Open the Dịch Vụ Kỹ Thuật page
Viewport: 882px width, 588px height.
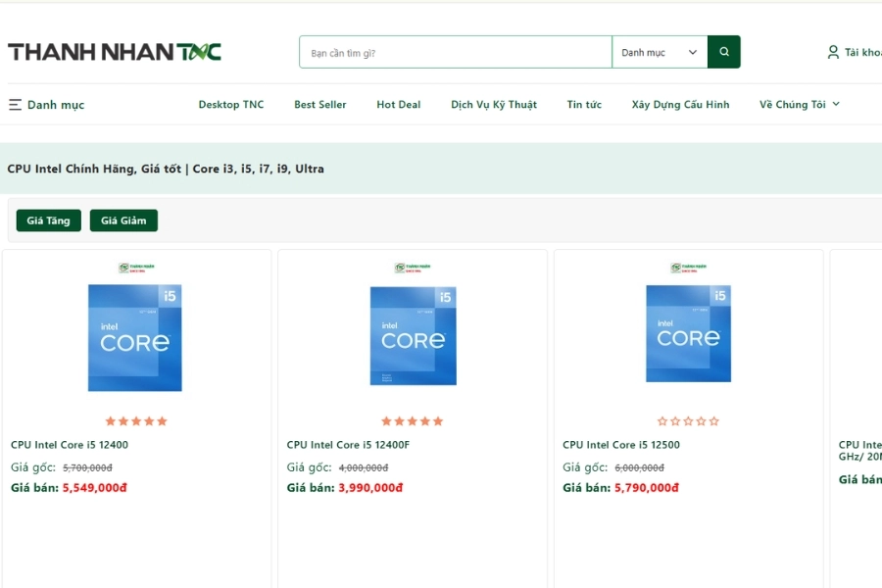pos(494,104)
